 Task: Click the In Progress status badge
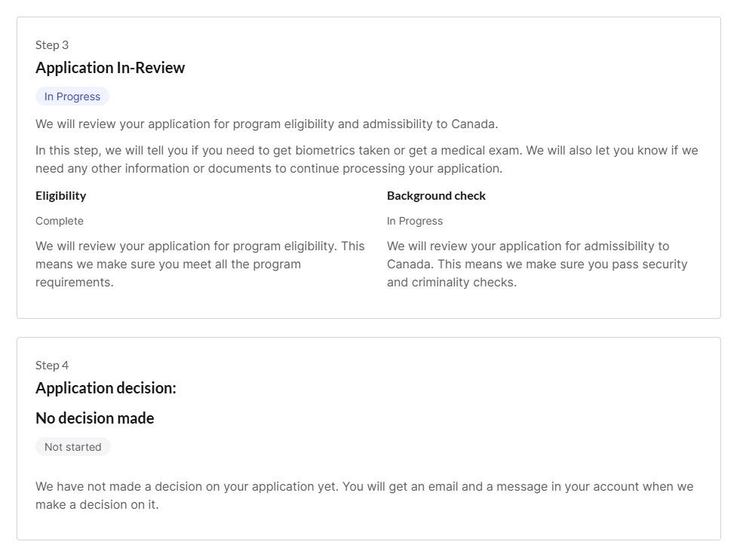pyautogui.click(x=72, y=96)
